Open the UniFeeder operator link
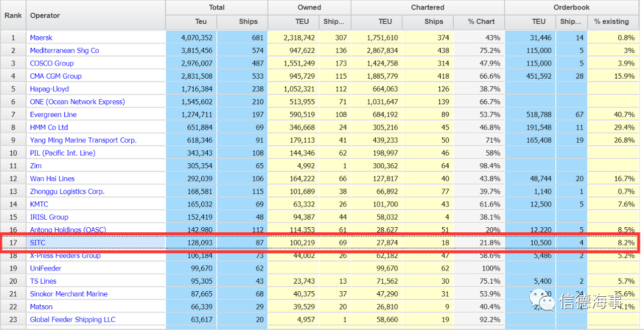 pyautogui.click(x=46, y=268)
